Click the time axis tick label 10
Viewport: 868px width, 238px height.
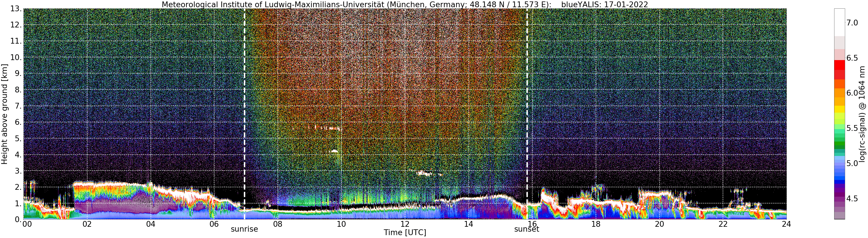pyautogui.click(x=341, y=224)
